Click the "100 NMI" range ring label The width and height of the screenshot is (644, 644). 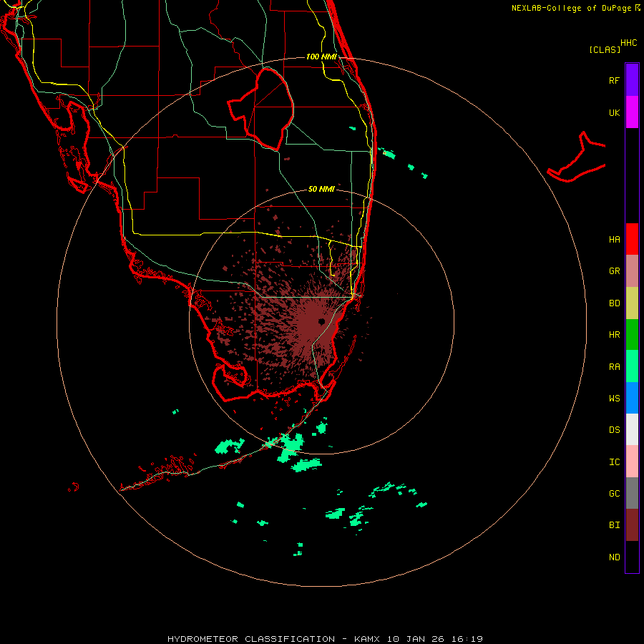[321, 57]
